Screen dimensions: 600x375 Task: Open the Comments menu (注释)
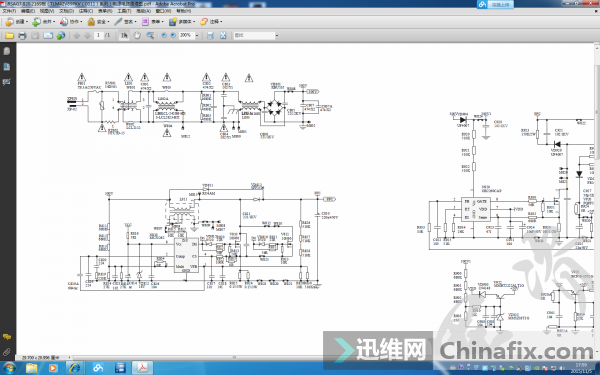(86, 11)
